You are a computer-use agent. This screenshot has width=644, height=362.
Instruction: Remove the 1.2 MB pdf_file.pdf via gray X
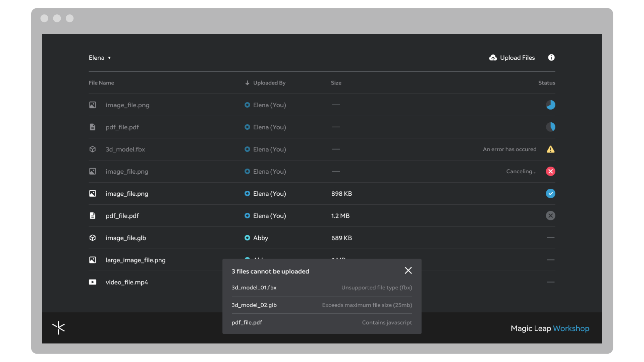point(550,216)
